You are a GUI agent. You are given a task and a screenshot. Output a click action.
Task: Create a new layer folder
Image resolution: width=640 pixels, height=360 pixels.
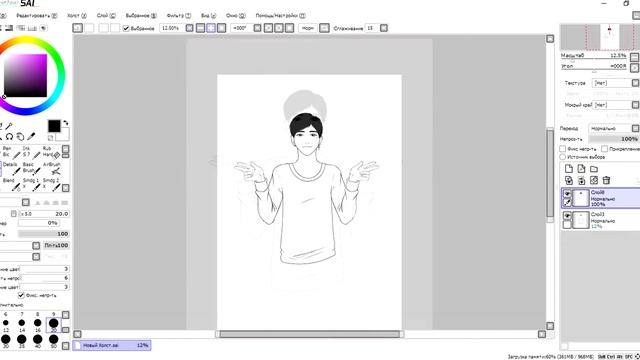pyautogui.click(x=594, y=169)
